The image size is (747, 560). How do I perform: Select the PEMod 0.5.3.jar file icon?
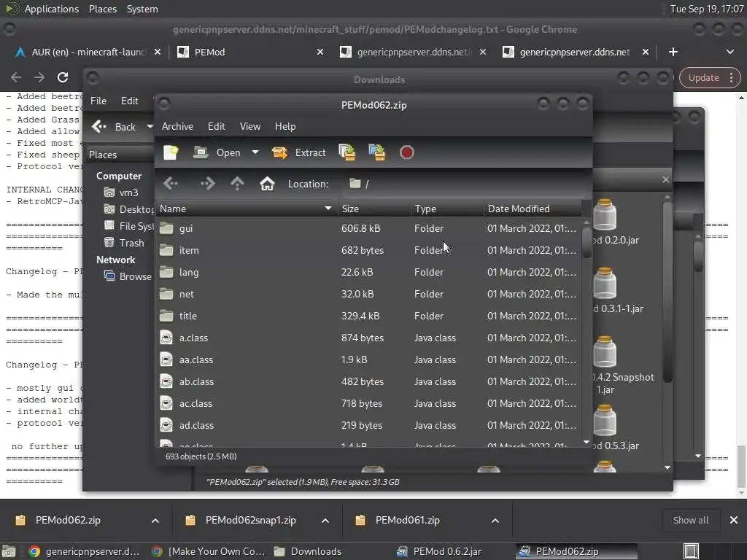(605, 420)
